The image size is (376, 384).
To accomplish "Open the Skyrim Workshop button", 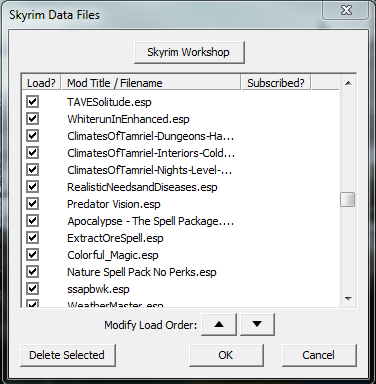I will pos(189,52).
